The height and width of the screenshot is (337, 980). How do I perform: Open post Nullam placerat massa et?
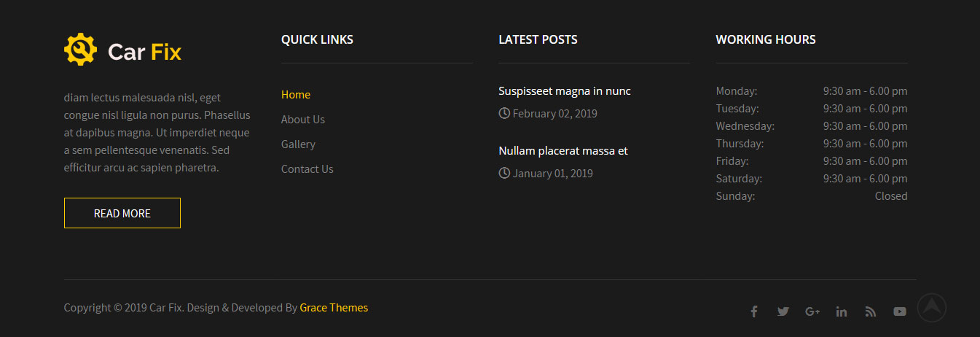(x=563, y=151)
